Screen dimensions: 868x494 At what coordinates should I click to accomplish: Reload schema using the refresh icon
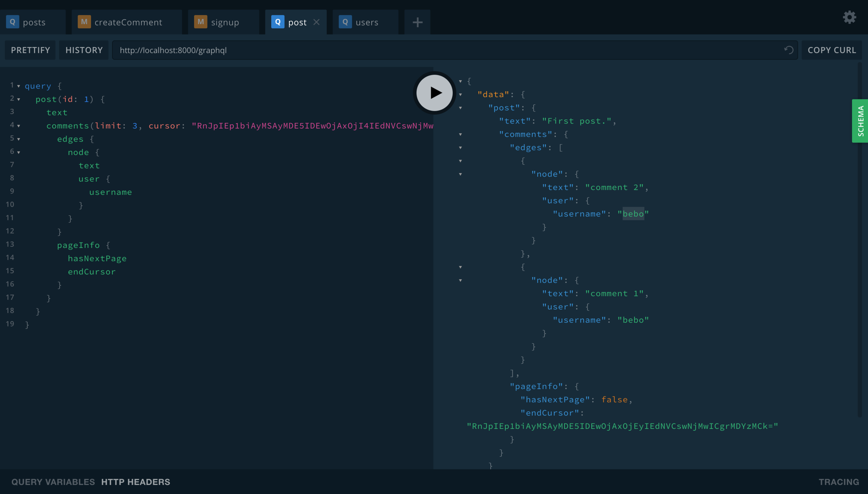(x=788, y=50)
